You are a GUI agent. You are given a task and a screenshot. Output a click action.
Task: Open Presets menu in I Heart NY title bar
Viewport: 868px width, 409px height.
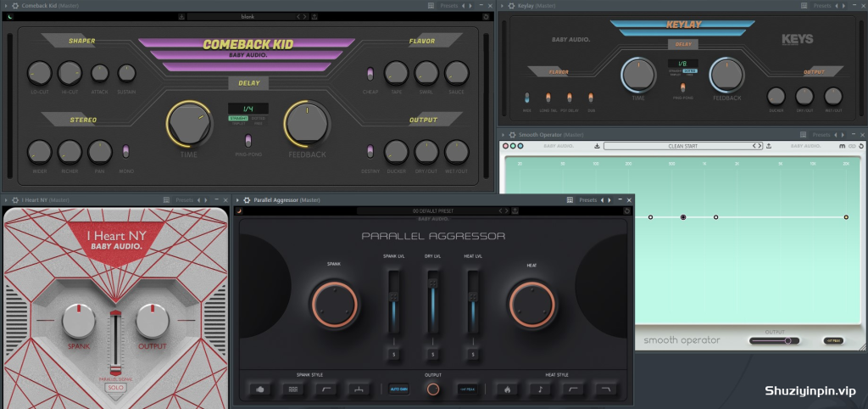pyautogui.click(x=184, y=199)
